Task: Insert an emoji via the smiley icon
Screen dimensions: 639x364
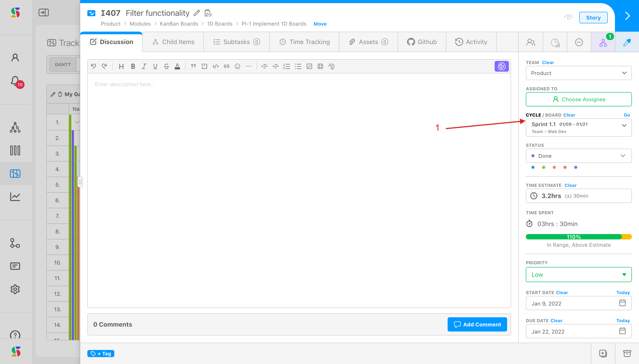Action: click(x=237, y=66)
